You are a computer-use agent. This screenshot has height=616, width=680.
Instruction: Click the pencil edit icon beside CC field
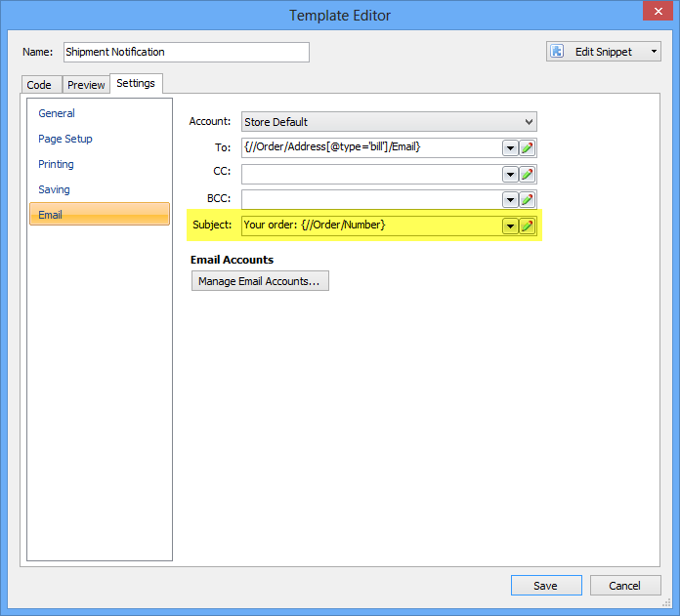(527, 174)
